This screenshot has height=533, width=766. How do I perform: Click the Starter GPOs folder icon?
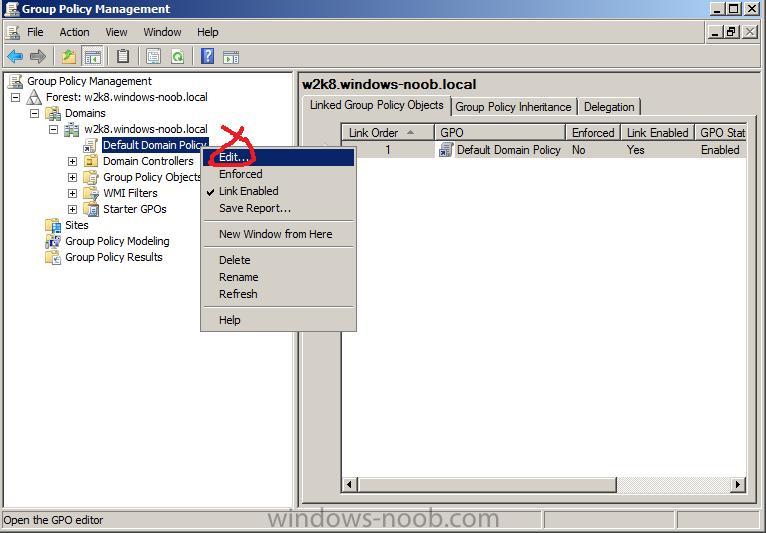tap(90, 209)
